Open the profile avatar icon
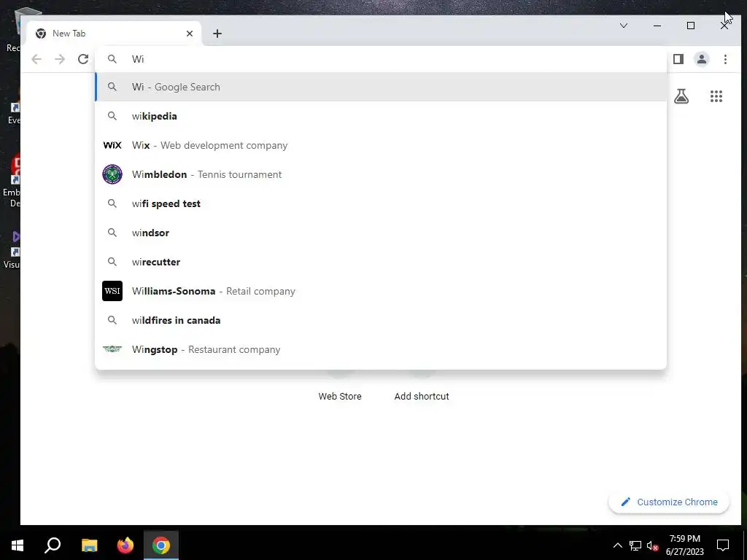Screen dimensions: 747x560 (702, 59)
